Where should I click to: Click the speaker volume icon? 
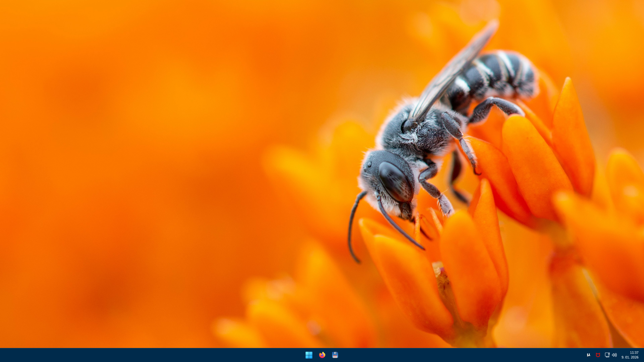(614, 355)
